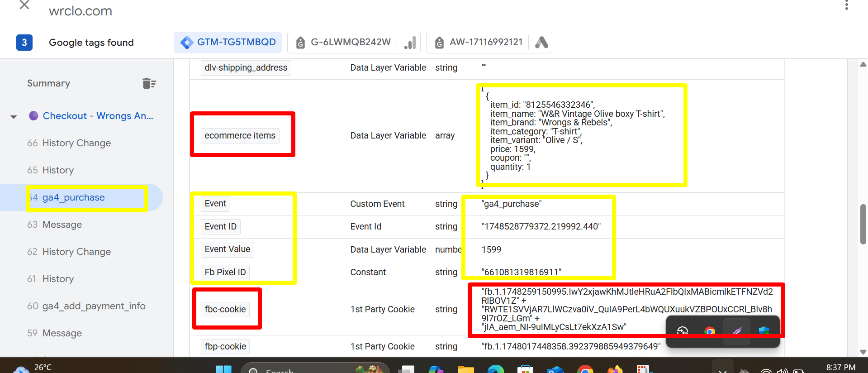868x373 pixels.
Task: Click the Event ID value "1748528779372.219992.440"
Action: (x=541, y=226)
